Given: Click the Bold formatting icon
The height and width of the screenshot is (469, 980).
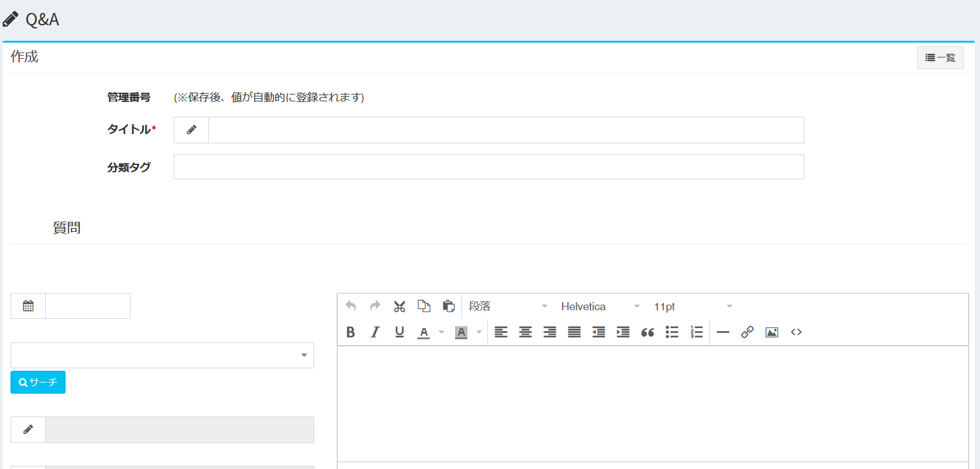Looking at the screenshot, I should (351, 332).
